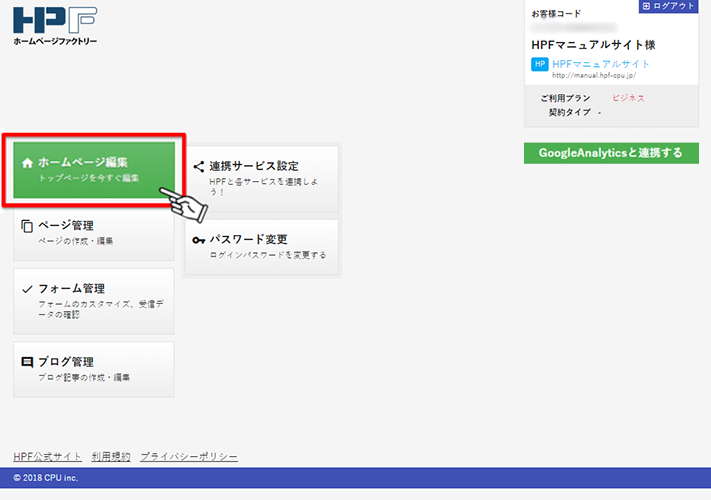Click the お客様コード label
This screenshot has width=711, height=500.
click(556, 14)
